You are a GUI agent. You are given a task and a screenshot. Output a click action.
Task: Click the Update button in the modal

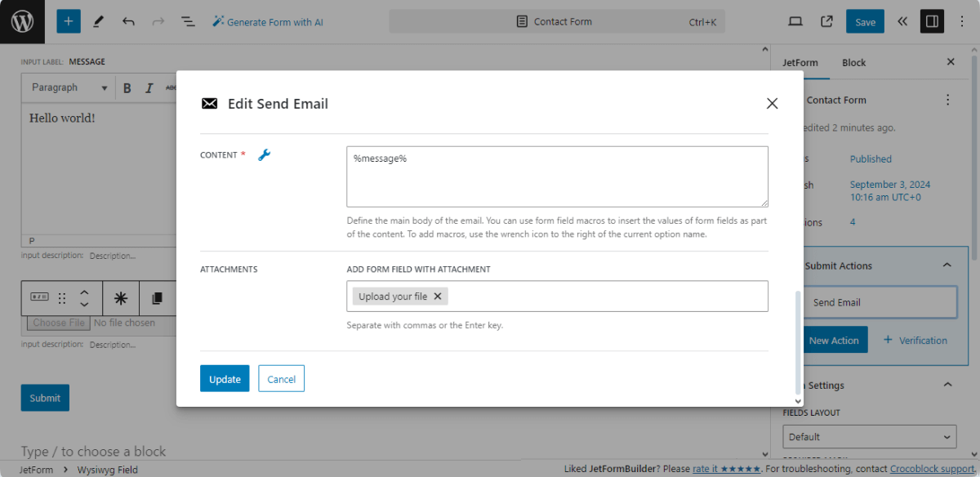225,378
